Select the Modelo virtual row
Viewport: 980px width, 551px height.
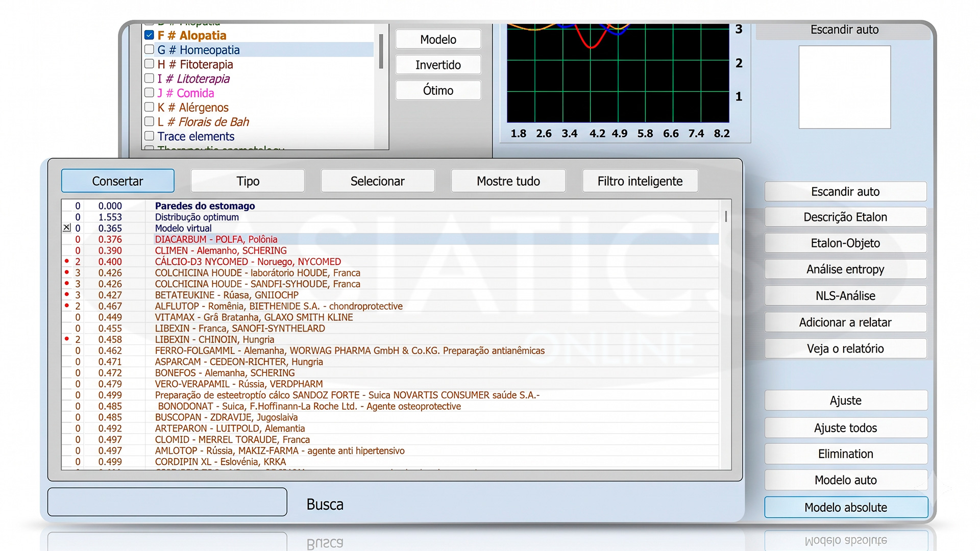coord(390,228)
